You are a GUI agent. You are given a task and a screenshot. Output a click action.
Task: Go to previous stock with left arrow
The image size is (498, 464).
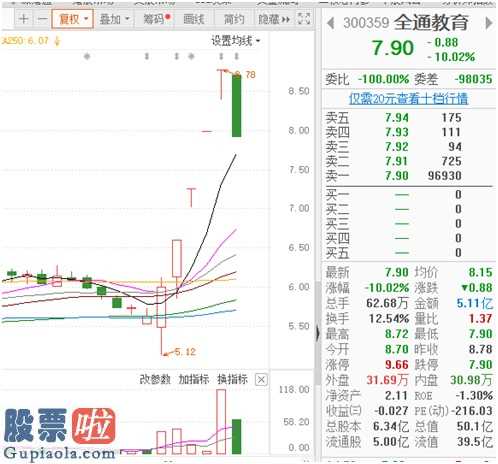[x=331, y=23]
